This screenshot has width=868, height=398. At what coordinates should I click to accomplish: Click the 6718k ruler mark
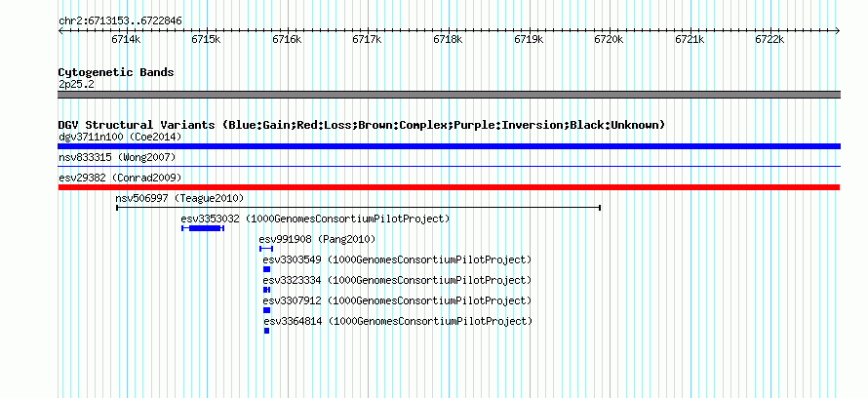[x=448, y=39]
